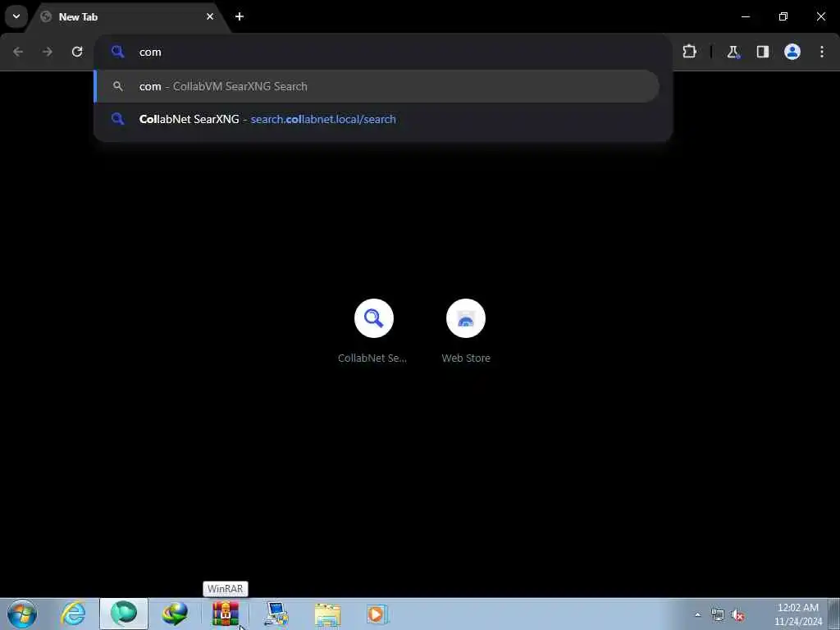Toggle the side panel
Image resolution: width=840 pixels, height=630 pixels.
[x=762, y=52]
